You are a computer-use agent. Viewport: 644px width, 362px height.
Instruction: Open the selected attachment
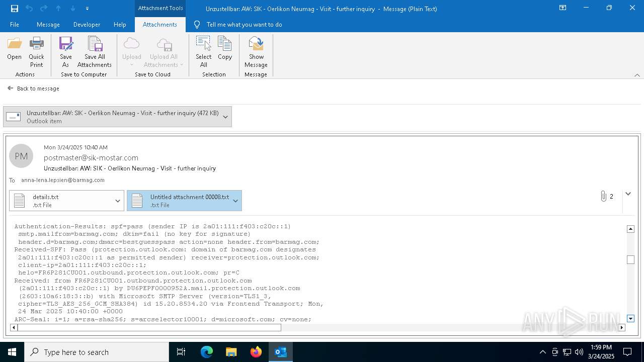pos(14,48)
